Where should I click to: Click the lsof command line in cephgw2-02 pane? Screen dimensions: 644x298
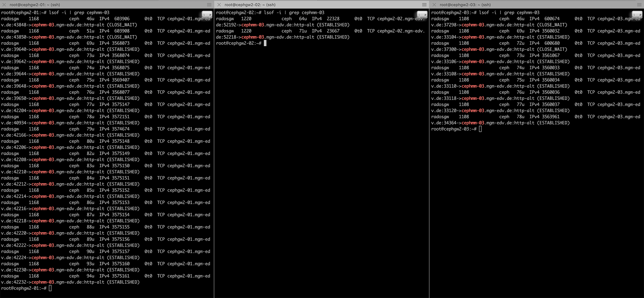click(x=270, y=13)
